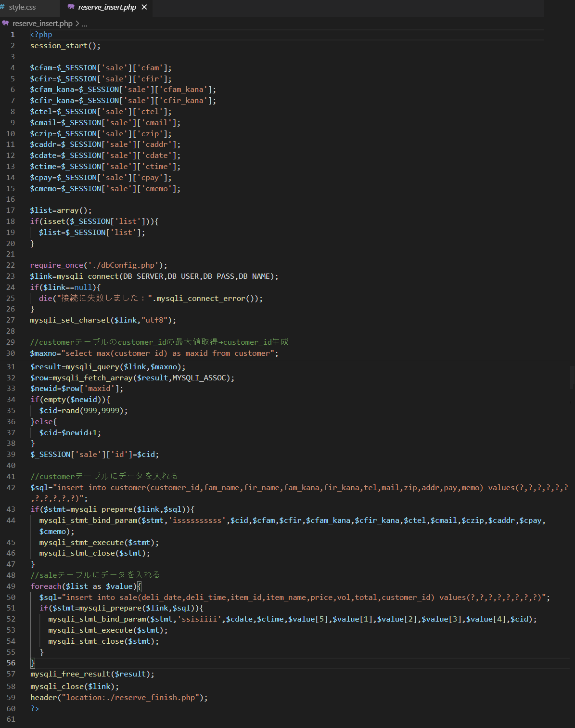Click the PHP file icon in the breadcrumb
This screenshot has width=575, height=728.
pos(5,23)
